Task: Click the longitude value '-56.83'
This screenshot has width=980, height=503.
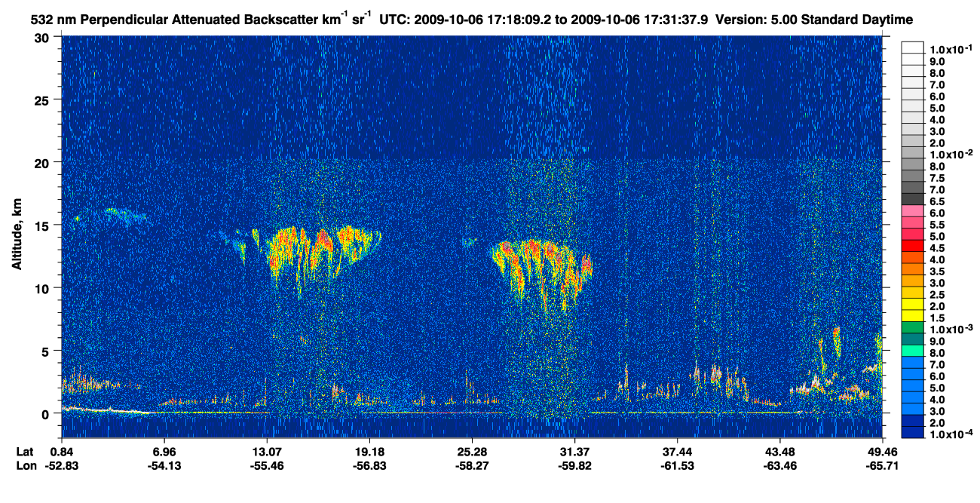Action: click(x=369, y=465)
